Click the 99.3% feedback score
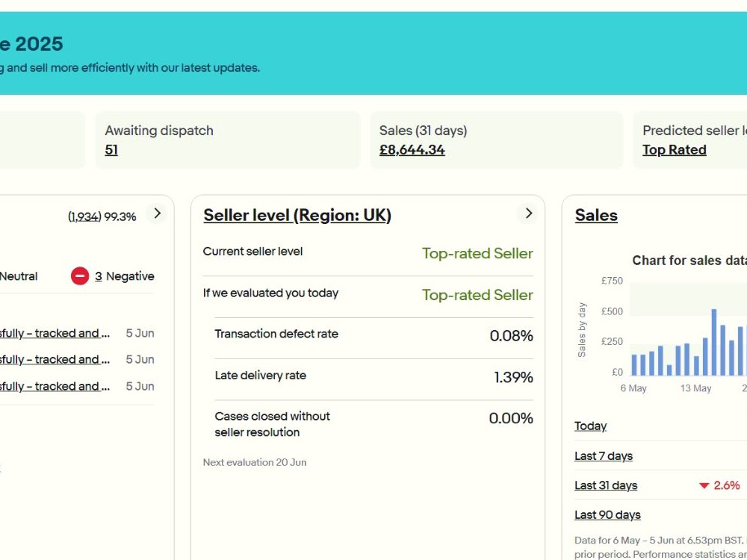 tap(120, 217)
